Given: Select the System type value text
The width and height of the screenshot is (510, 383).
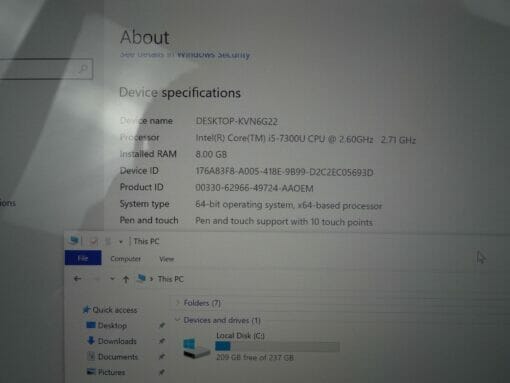Looking at the screenshot, I should 289,205.
